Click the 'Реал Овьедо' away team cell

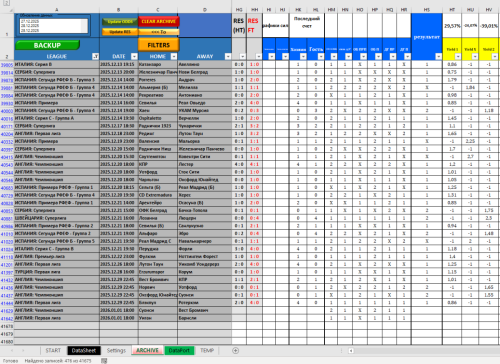pos(204,103)
